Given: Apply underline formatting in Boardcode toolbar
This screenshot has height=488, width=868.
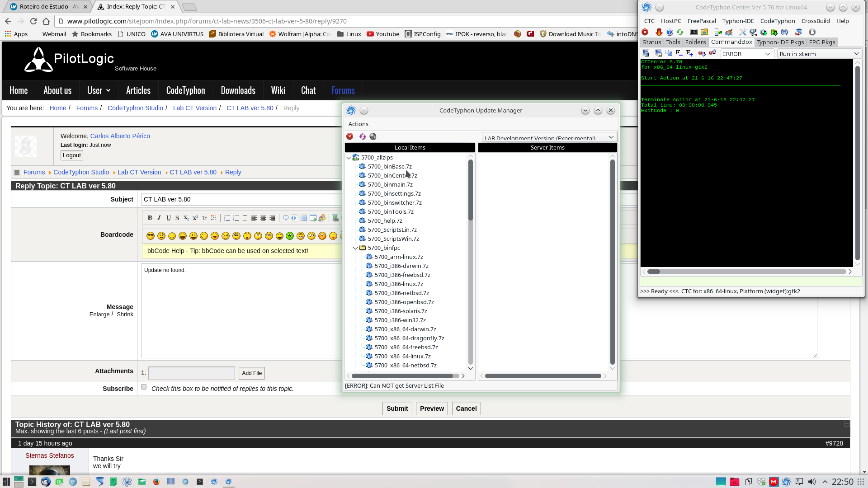Looking at the screenshot, I should point(168,218).
